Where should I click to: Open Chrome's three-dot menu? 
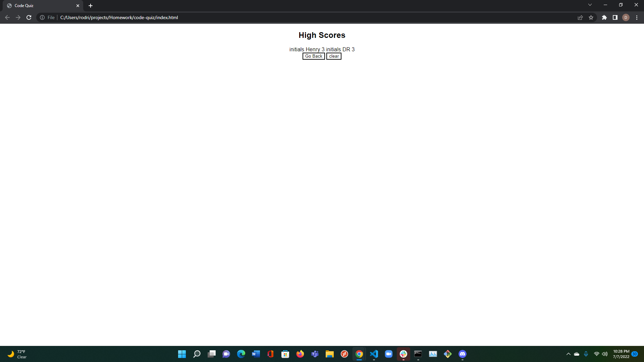pos(637,17)
